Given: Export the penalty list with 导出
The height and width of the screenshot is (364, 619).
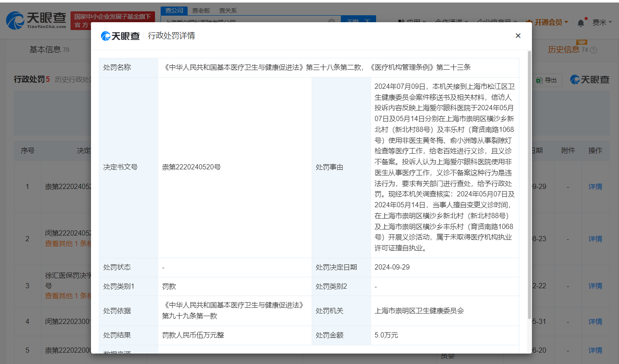Looking at the screenshot, I should (x=546, y=80).
